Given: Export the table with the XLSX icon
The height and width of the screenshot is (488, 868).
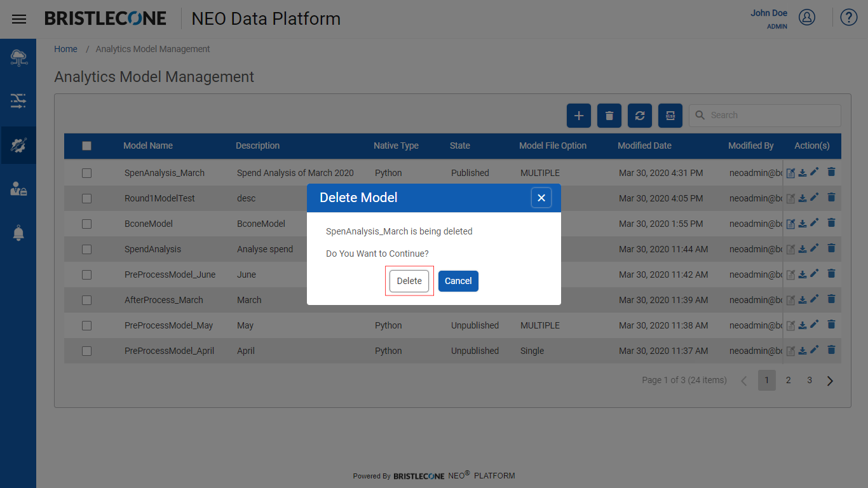Looking at the screenshot, I should pyautogui.click(x=670, y=116).
